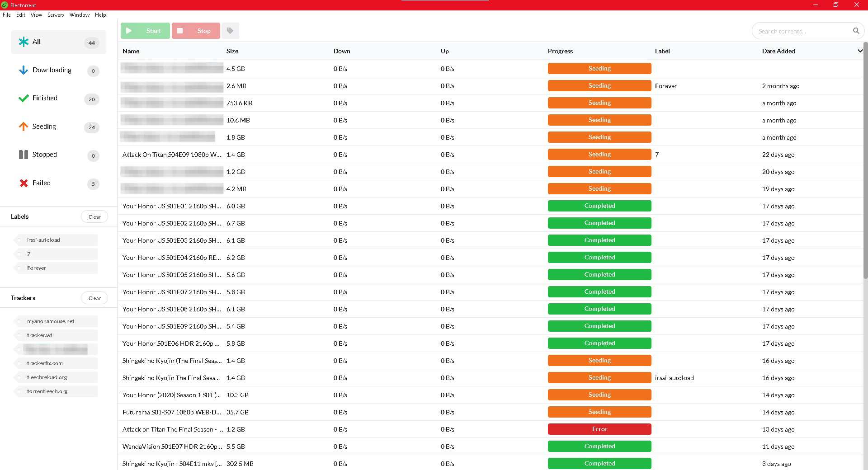
Task: Click the search magnifier icon
Action: 856,31
